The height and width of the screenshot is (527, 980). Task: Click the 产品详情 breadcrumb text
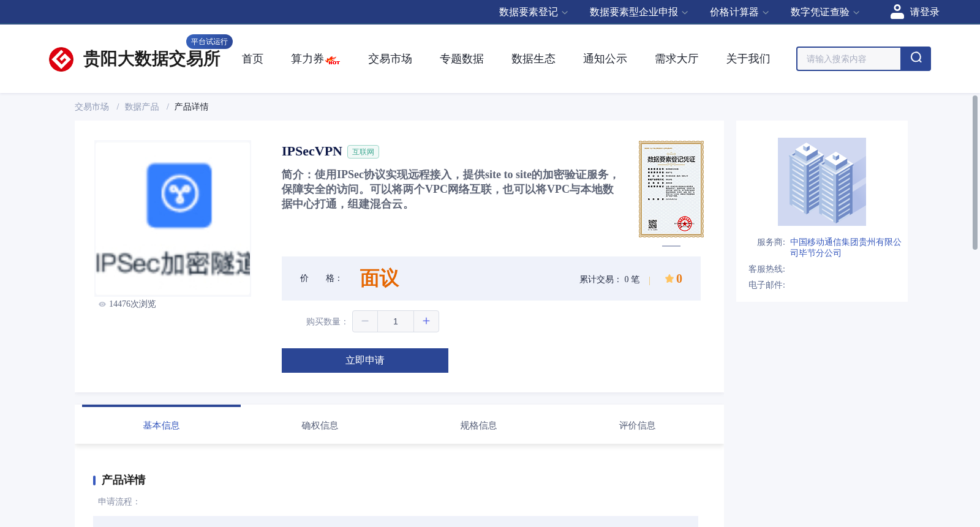tap(192, 107)
